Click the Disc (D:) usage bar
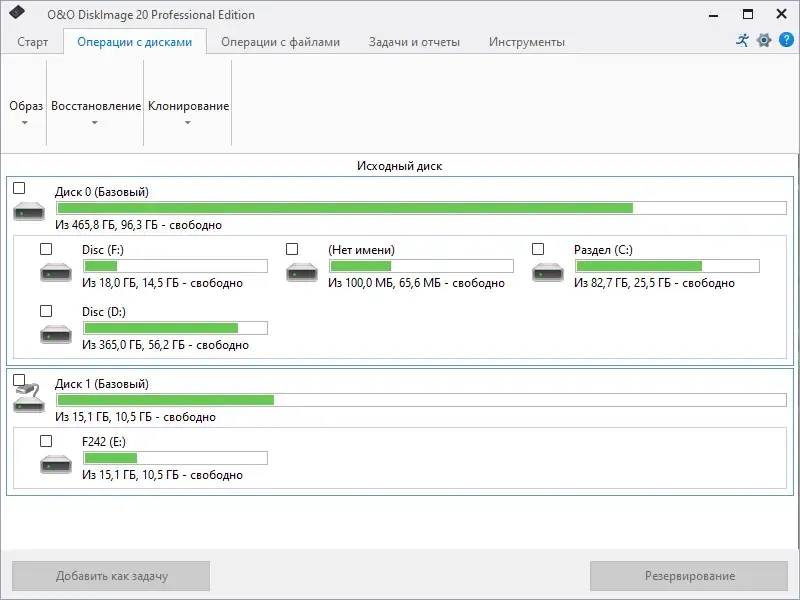Screen dimensions: 800x600 pos(176,328)
